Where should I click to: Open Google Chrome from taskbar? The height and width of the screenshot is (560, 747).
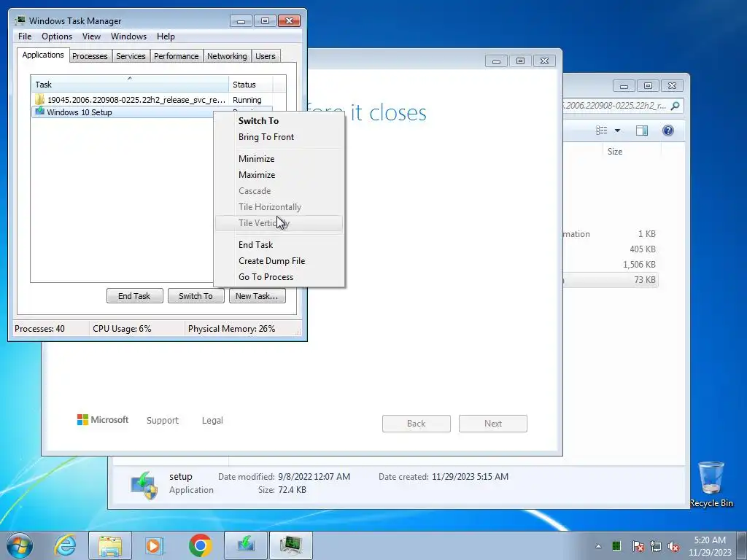click(x=200, y=545)
